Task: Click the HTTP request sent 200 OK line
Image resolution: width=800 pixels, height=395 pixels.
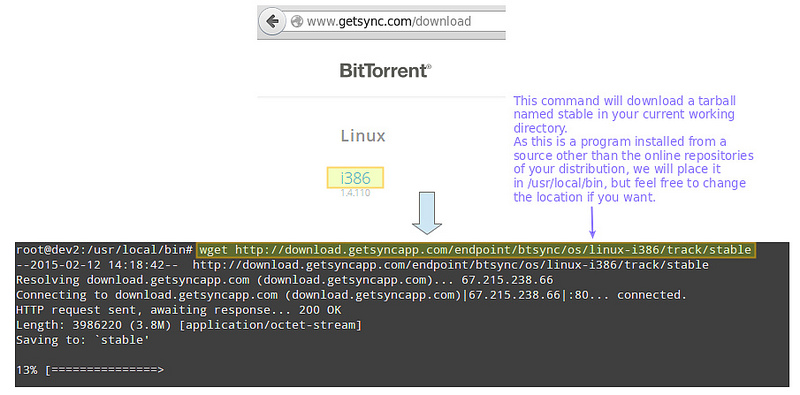Action: coord(179,310)
